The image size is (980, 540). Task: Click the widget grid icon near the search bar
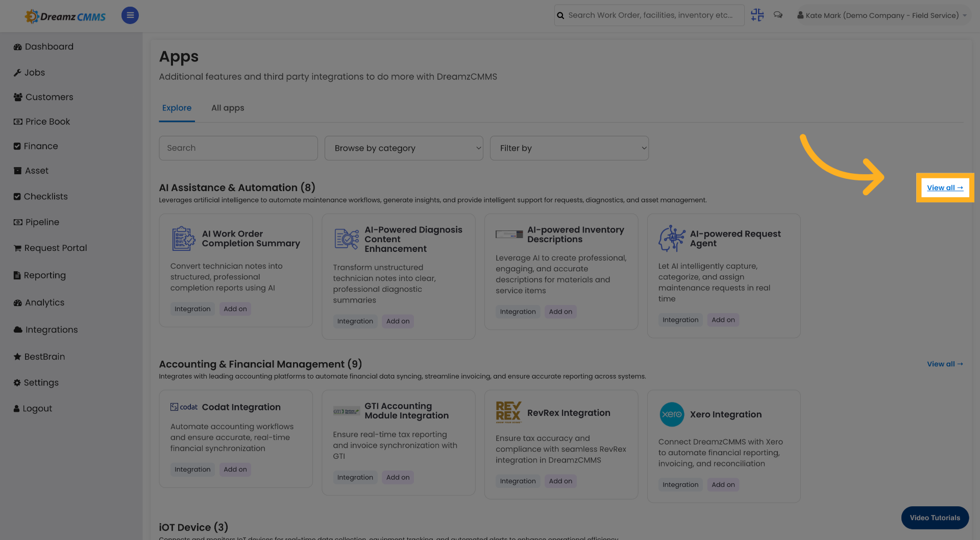757,15
